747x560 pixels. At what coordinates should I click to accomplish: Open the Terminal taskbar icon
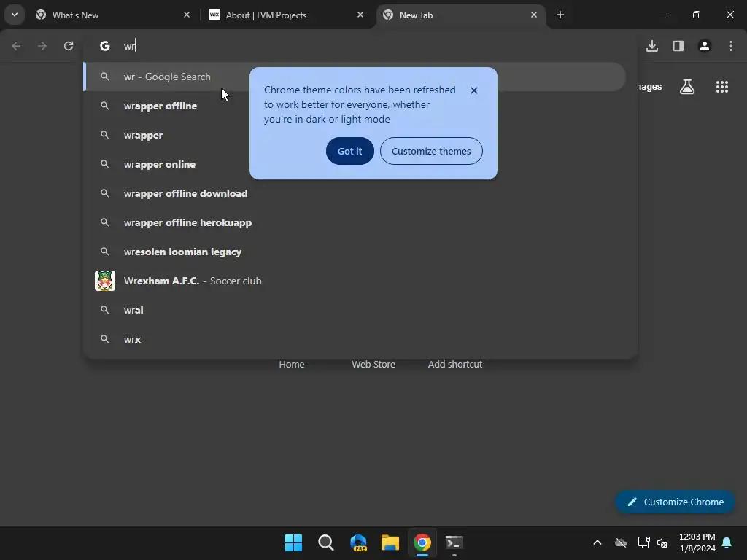pos(454,542)
